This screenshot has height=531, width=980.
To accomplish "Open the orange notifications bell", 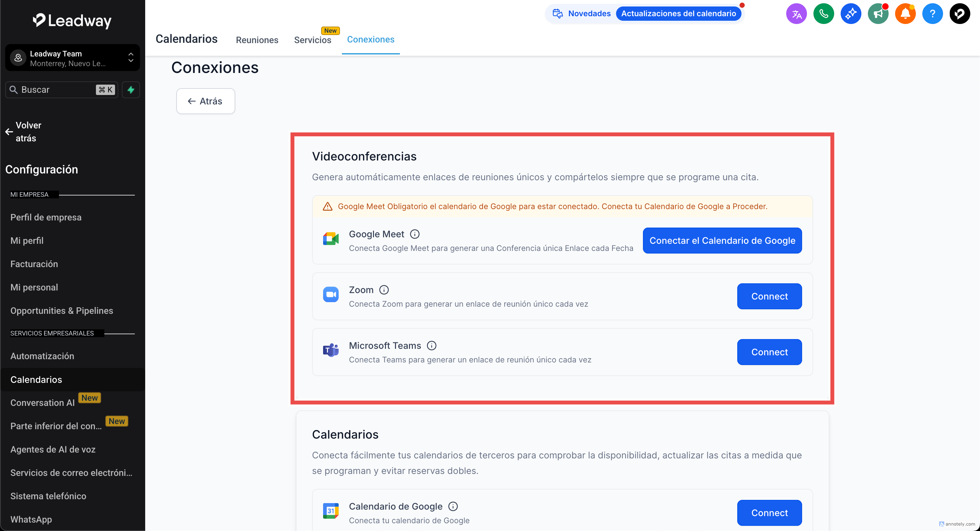I will click(x=905, y=14).
